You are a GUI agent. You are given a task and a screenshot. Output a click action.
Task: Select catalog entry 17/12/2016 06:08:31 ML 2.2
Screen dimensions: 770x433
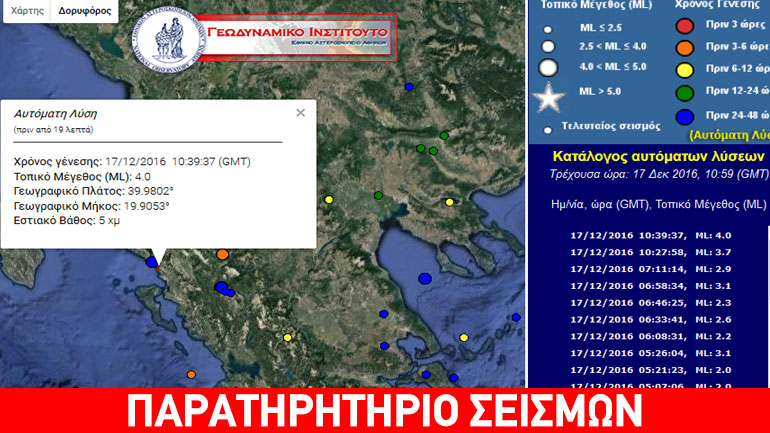pos(651,336)
